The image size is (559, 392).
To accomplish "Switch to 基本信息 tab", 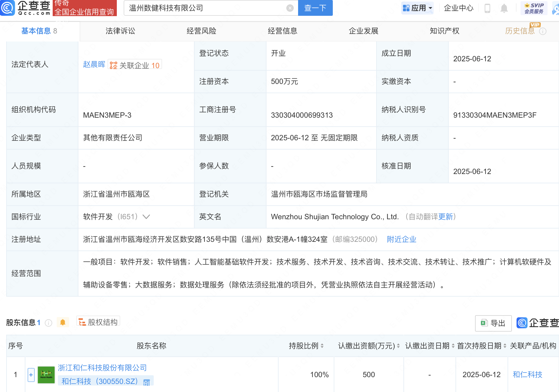I will pos(39,31).
